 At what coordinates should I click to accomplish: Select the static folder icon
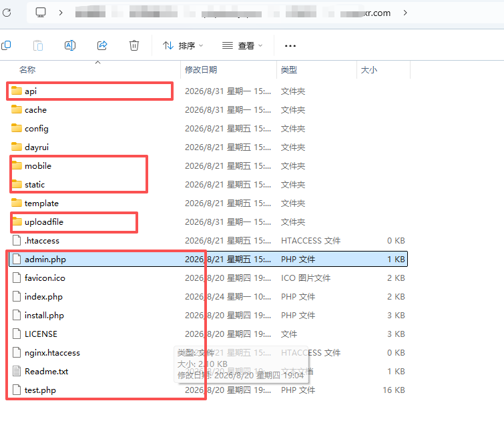[17, 184]
